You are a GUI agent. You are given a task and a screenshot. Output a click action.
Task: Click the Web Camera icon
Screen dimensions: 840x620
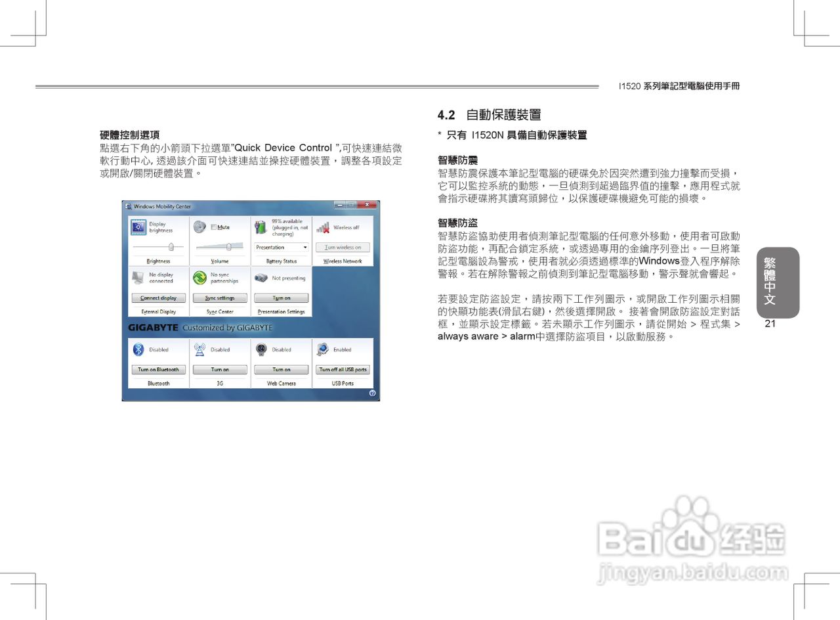[261, 349]
